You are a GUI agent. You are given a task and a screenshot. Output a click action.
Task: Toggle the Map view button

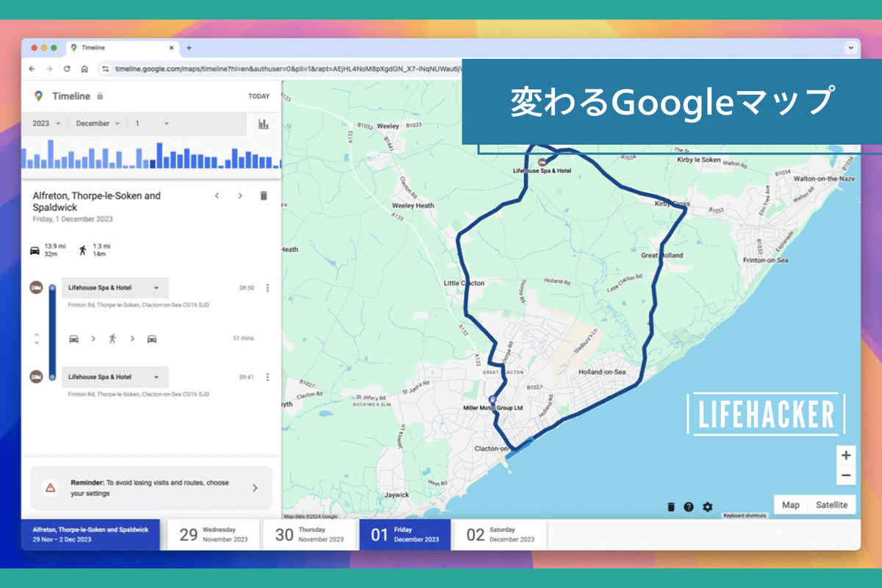(x=790, y=504)
